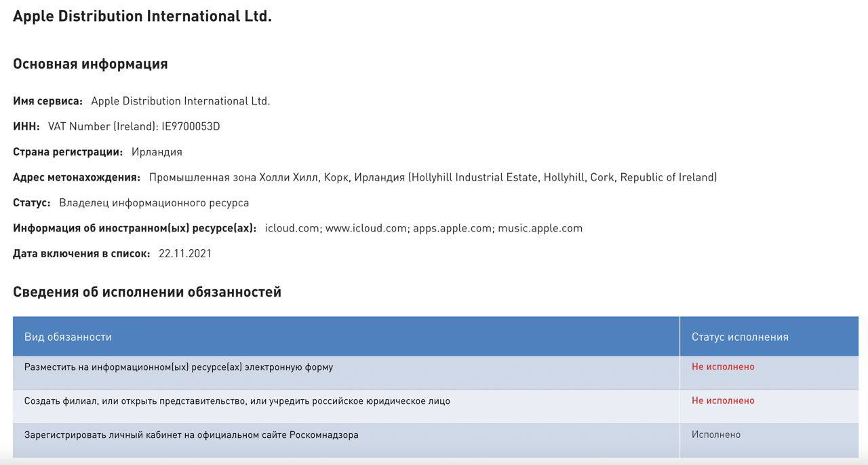
Task: Click the Статус label
Action: tap(32, 203)
